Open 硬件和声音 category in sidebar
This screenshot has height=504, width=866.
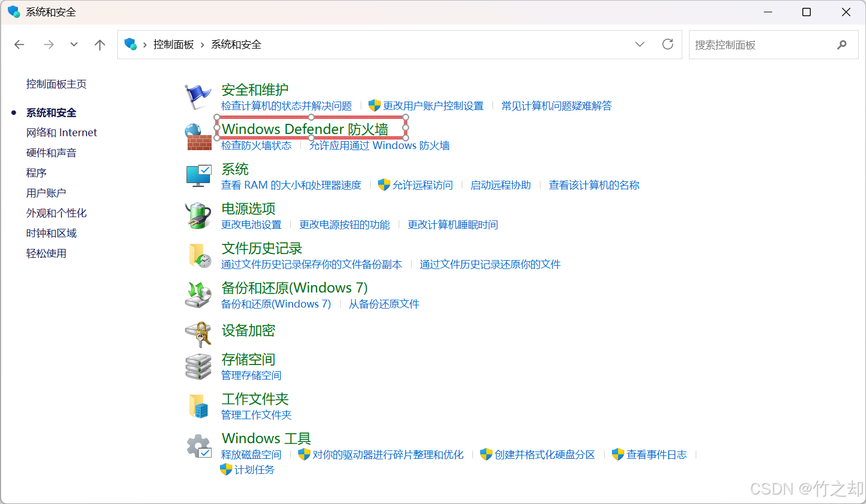click(51, 153)
